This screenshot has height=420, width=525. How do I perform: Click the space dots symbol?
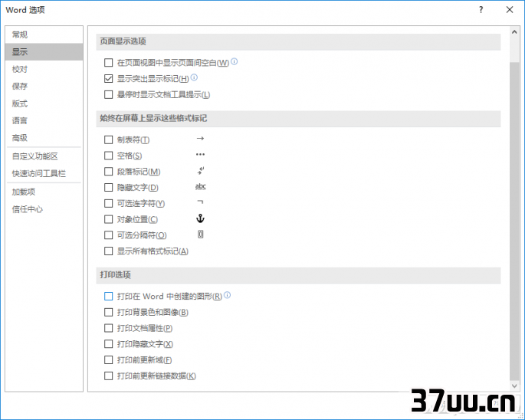(x=200, y=154)
